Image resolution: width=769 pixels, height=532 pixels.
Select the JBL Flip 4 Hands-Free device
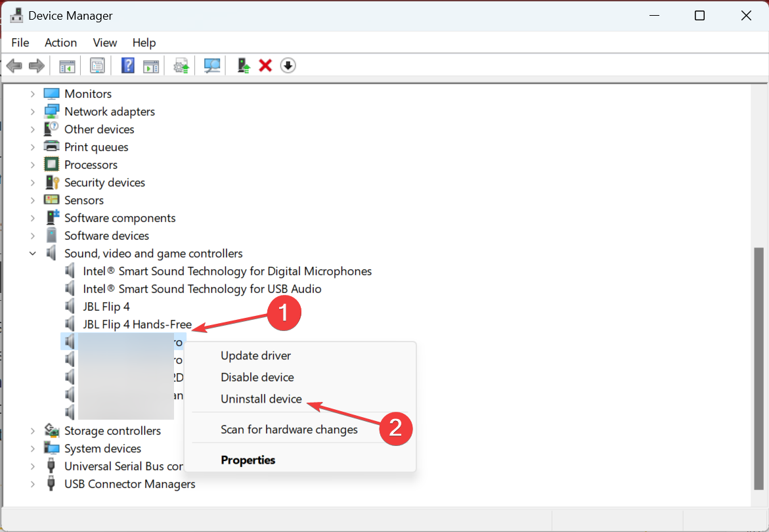pyautogui.click(x=137, y=324)
